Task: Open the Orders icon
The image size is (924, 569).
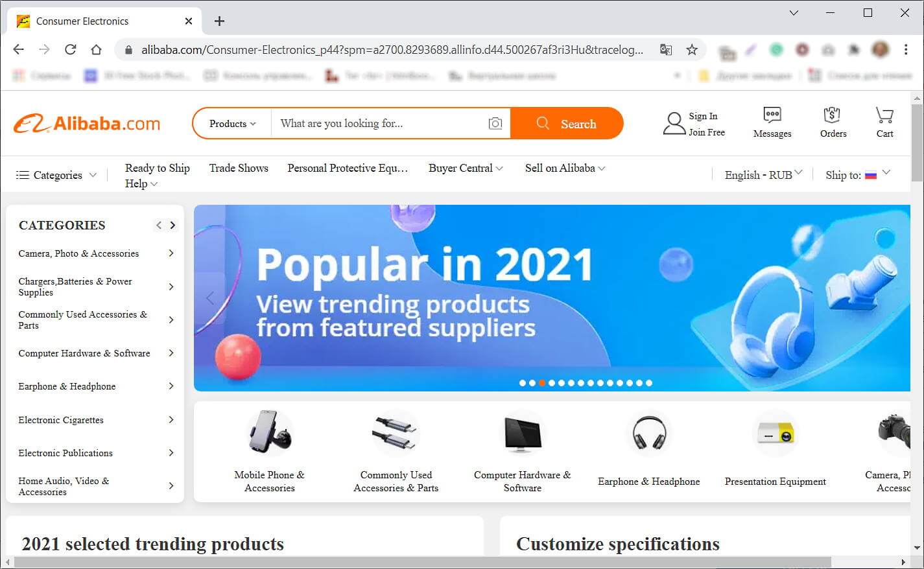Action: pos(833,115)
